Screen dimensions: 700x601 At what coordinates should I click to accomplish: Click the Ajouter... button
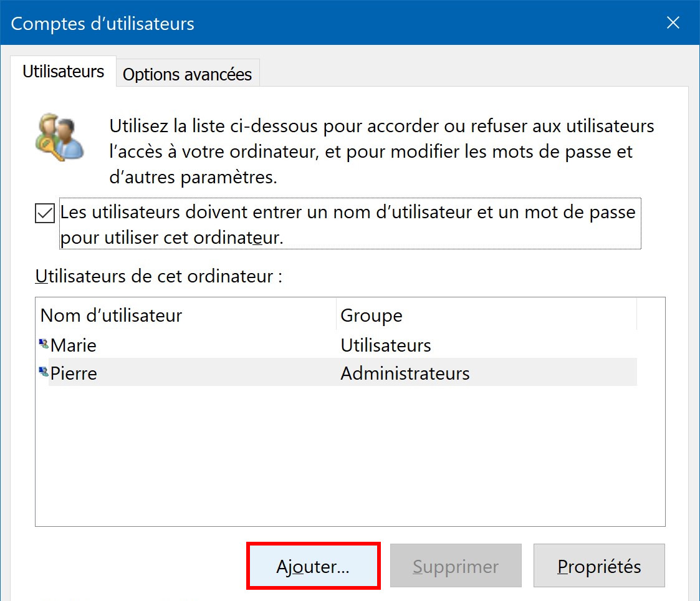coord(313,565)
